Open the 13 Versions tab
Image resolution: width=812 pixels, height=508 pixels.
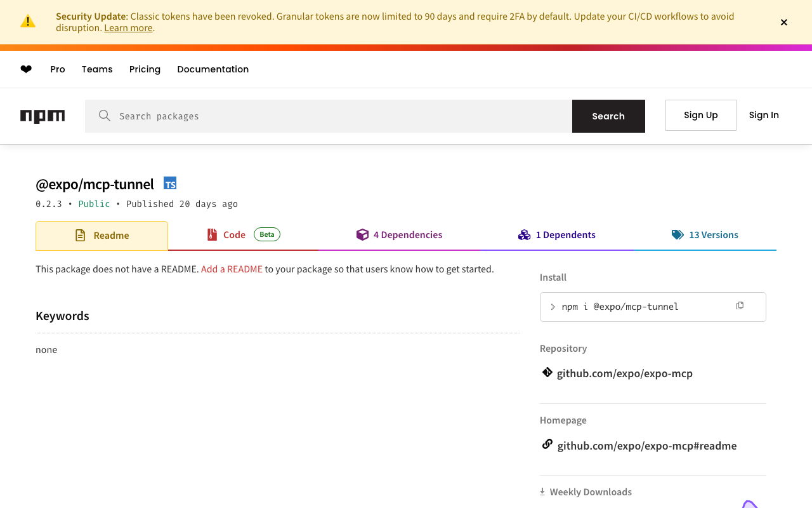click(705, 235)
